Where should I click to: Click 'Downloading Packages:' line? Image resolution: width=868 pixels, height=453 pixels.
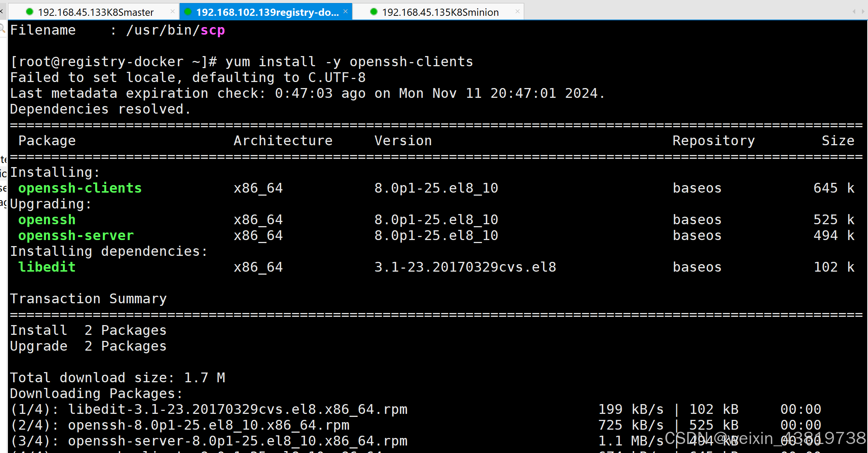tap(96, 394)
